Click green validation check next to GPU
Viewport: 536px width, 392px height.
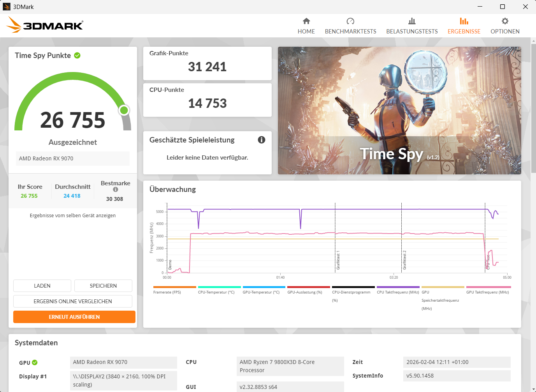(35, 362)
